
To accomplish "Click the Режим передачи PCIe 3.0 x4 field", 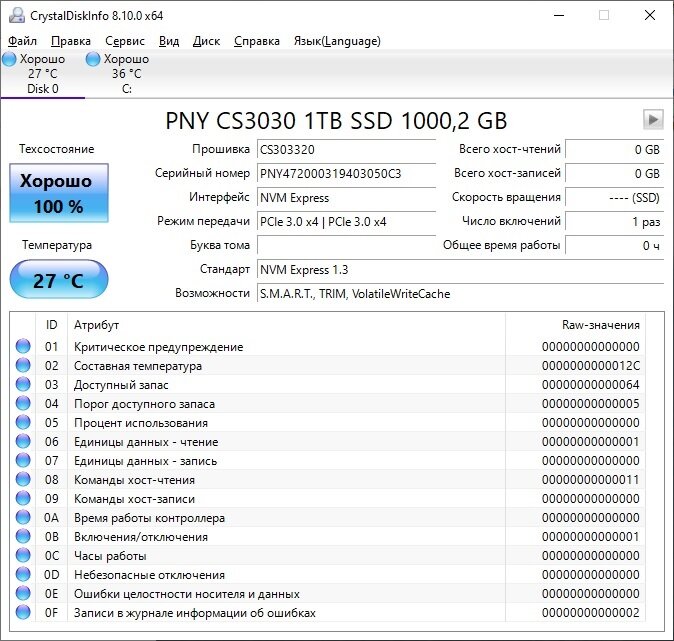I will [x=346, y=222].
